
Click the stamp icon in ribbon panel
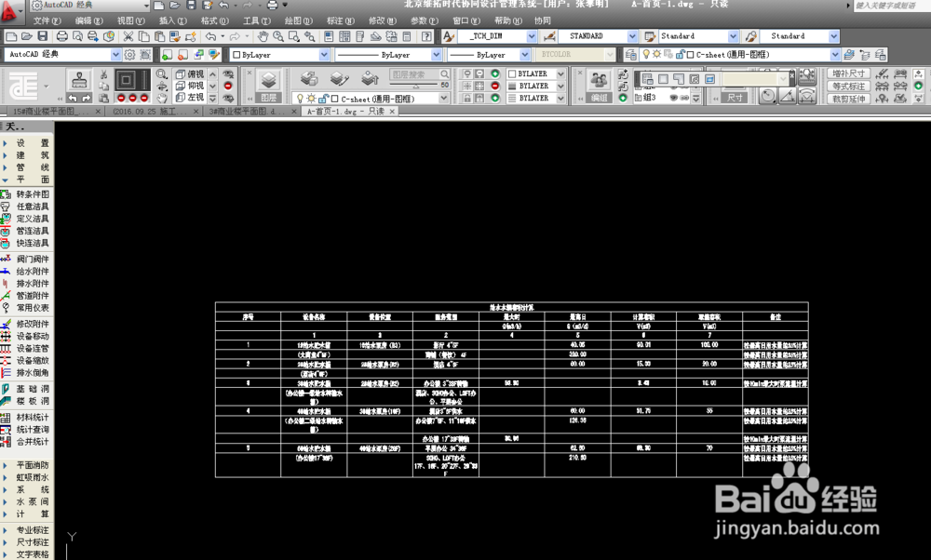click(x=79, y=80)
